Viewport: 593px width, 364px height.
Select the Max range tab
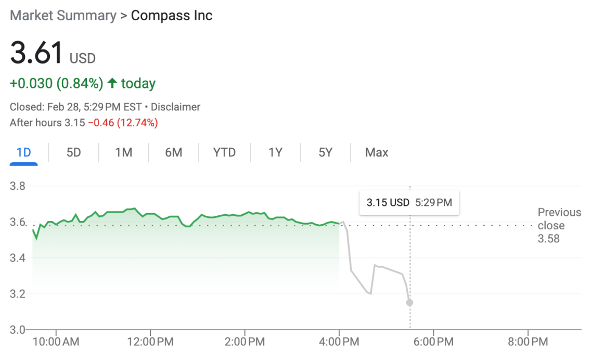coord(377,152)
